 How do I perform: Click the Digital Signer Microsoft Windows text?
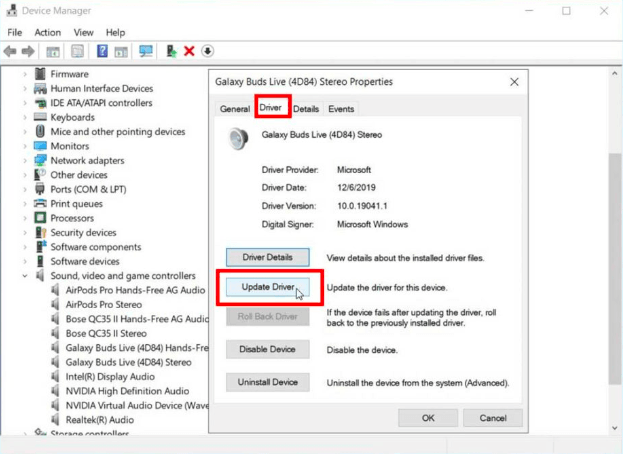372,224
